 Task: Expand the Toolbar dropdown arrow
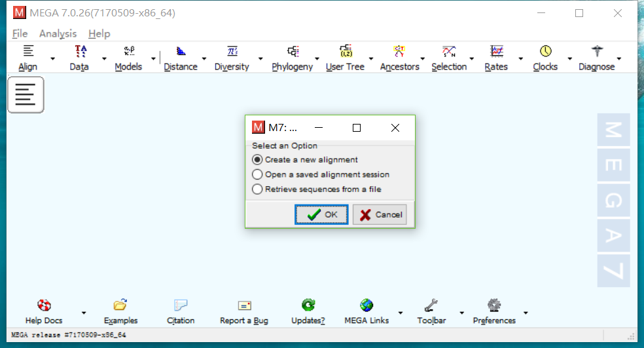click(x=461, y=313)
